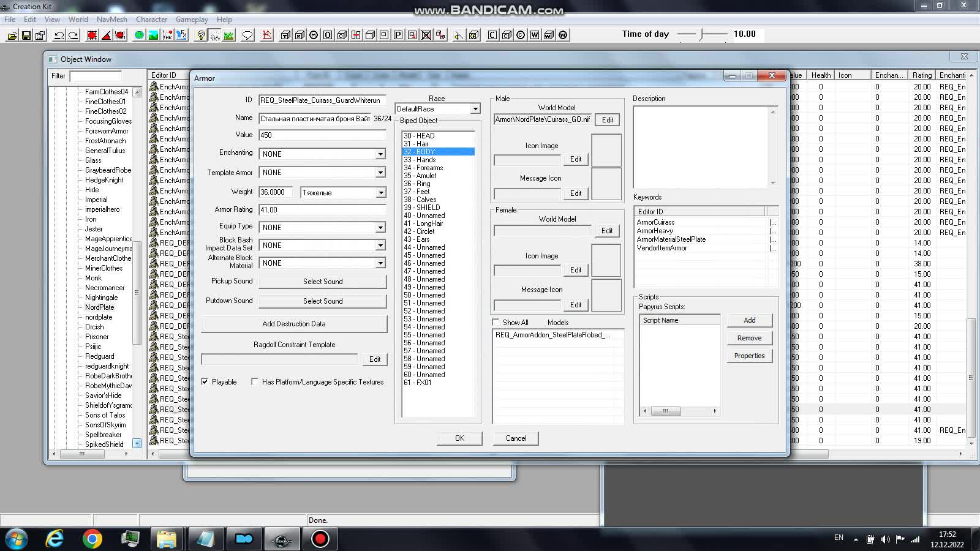The width and height of the screenshot is (980, 551).
Task: Click the undo arrow toolbar icon
Action: 59,36
